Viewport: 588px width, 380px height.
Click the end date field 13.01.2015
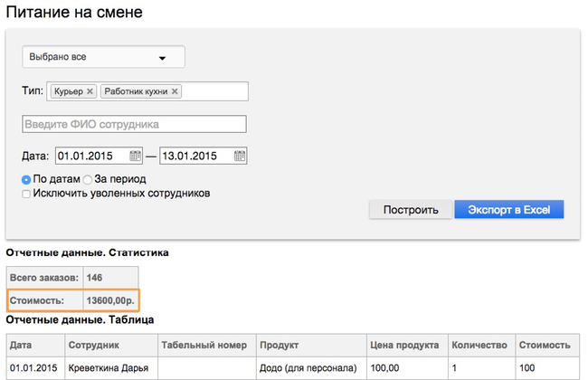pyautogui.click(x=196, y=156)
